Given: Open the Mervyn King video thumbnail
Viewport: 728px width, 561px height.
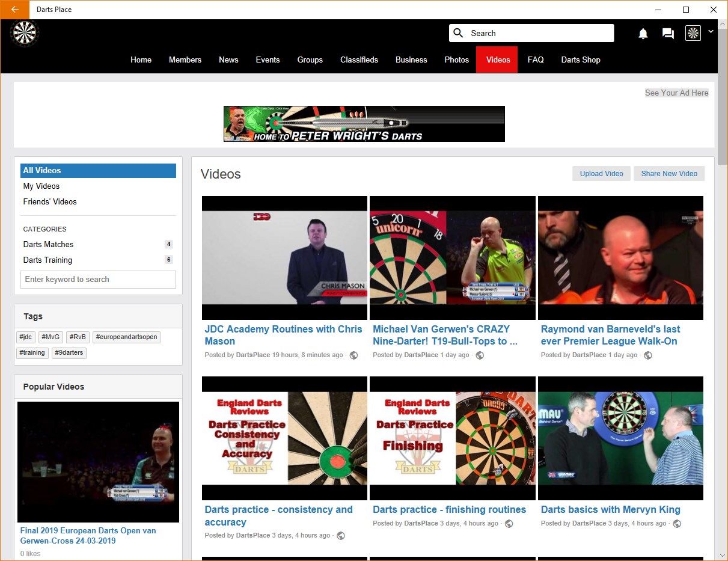Looking at the screenshot, I should click(620, 438).
